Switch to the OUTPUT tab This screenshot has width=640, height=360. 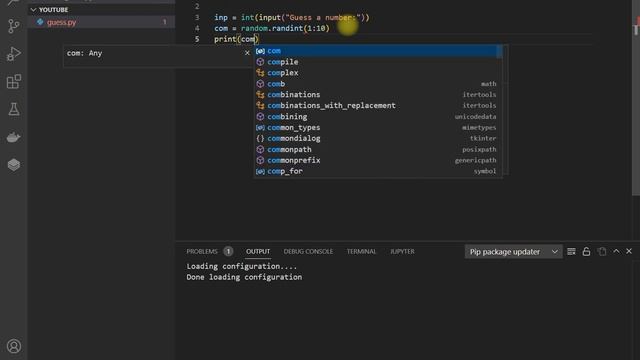tap(258, 251)
